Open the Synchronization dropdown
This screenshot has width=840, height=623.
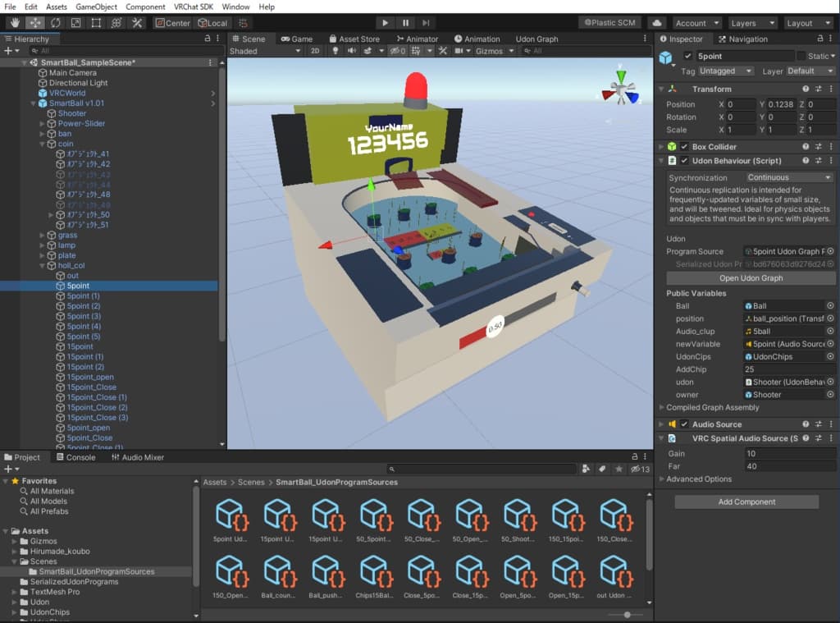tap(788, 177)
